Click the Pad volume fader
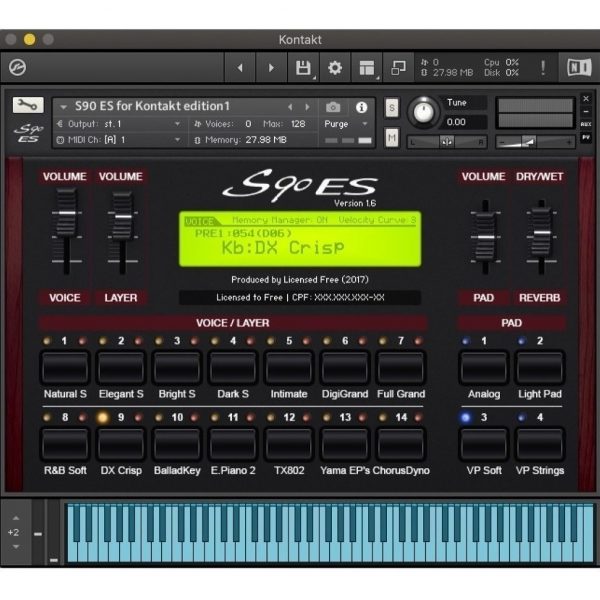The image size is (600, 600). (x=486, y=237)
